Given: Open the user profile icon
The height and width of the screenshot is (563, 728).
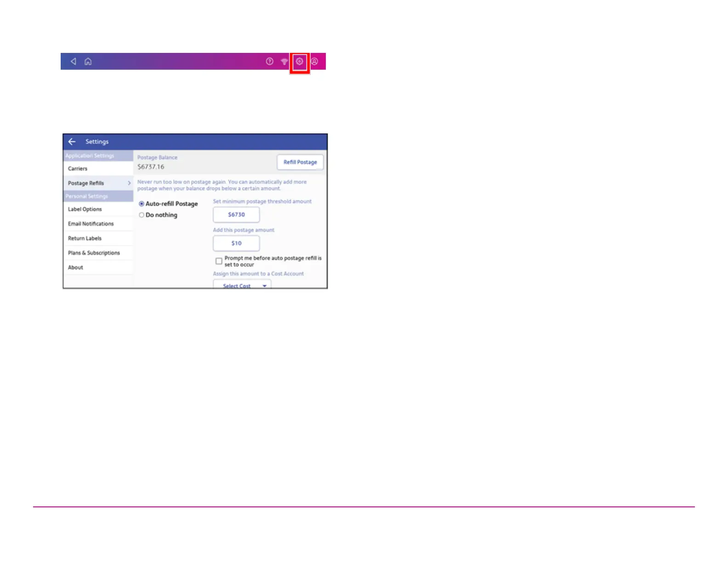Looking at the screenshot, I should click(x=314, y=61).
